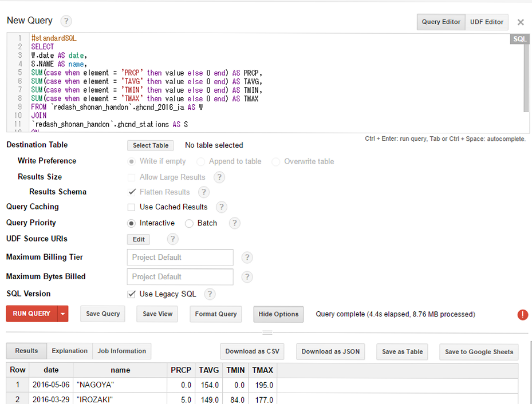The width and height of the screenshot is (532, 404).
Task: Open help for Use Legacy SQL
Action: (210, 294)
